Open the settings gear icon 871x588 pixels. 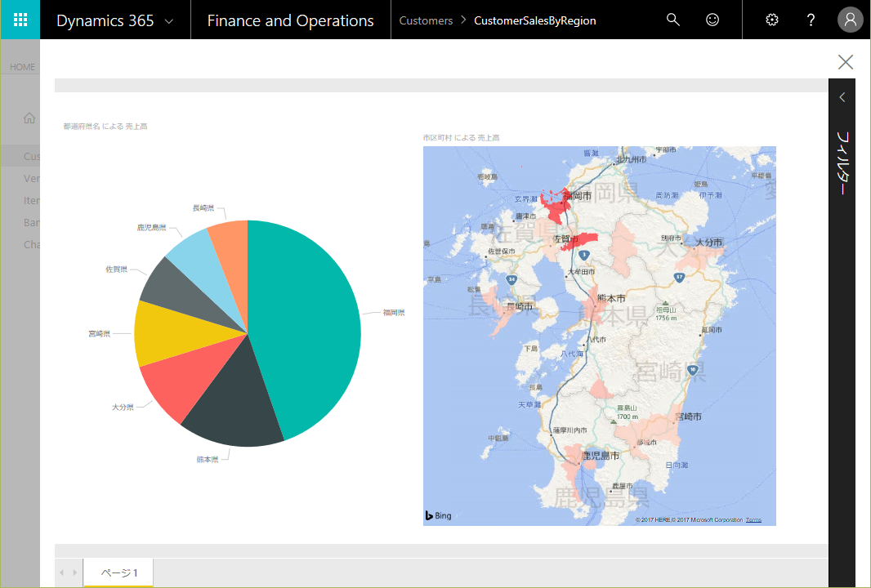[x=771, y=20]
